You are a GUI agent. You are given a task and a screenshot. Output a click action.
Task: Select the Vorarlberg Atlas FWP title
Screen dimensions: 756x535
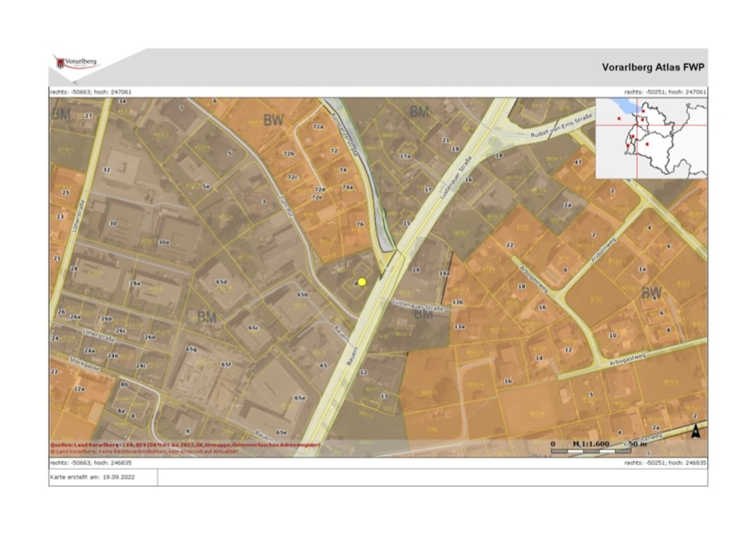pyautogui.click(x=653, y=67)
